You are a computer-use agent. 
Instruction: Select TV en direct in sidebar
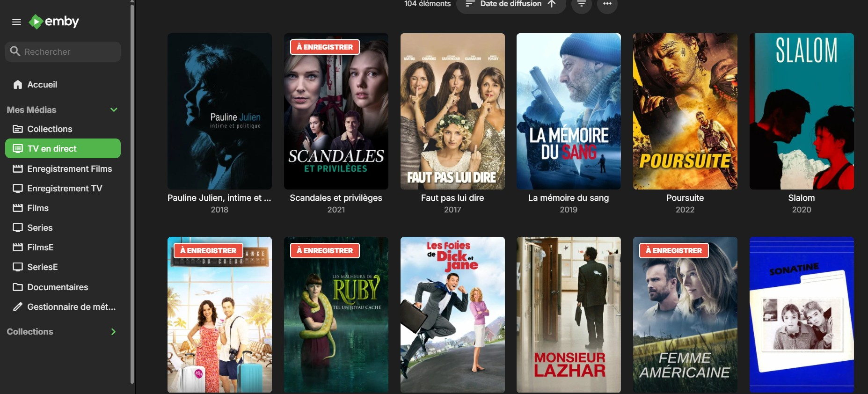coord(63,148)
